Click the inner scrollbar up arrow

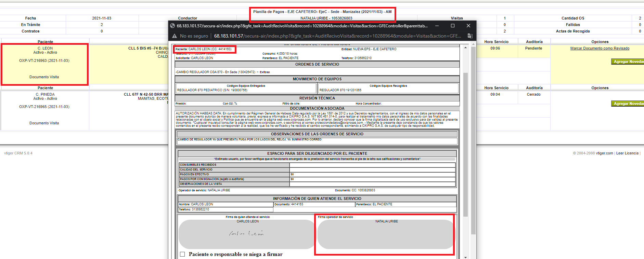point(465,47)
